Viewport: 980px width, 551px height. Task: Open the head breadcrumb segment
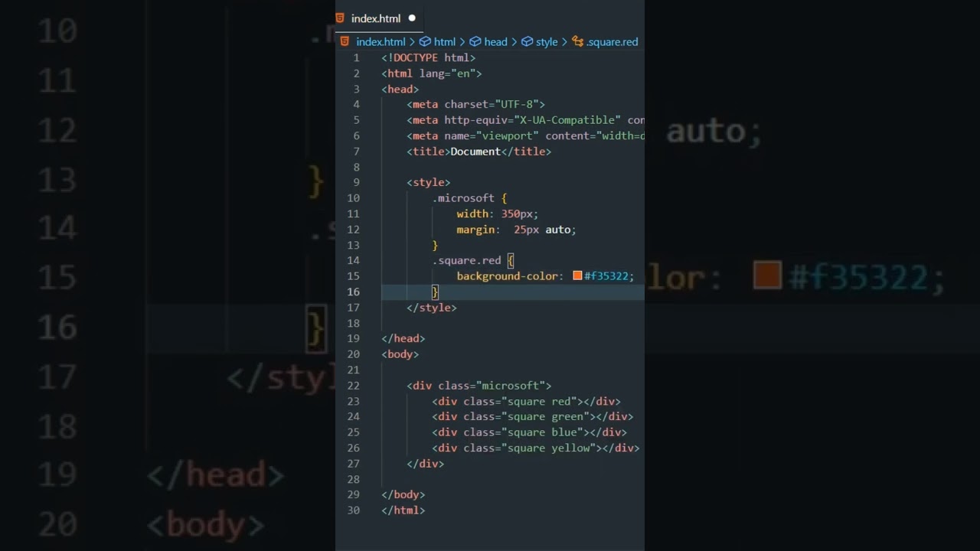click(495, 42)
